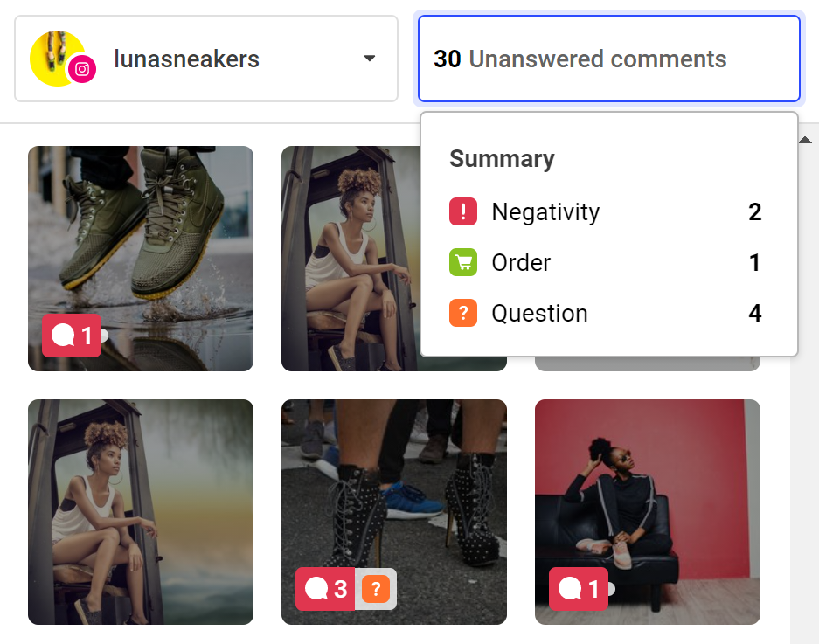
Task: Open the top-row woman in tractor photo
Action: click(x=351, y=259)
